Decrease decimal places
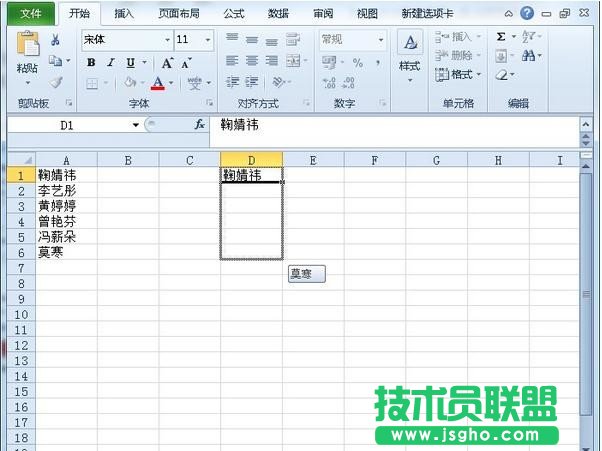 pyautogui.click(x=348, y=83)
